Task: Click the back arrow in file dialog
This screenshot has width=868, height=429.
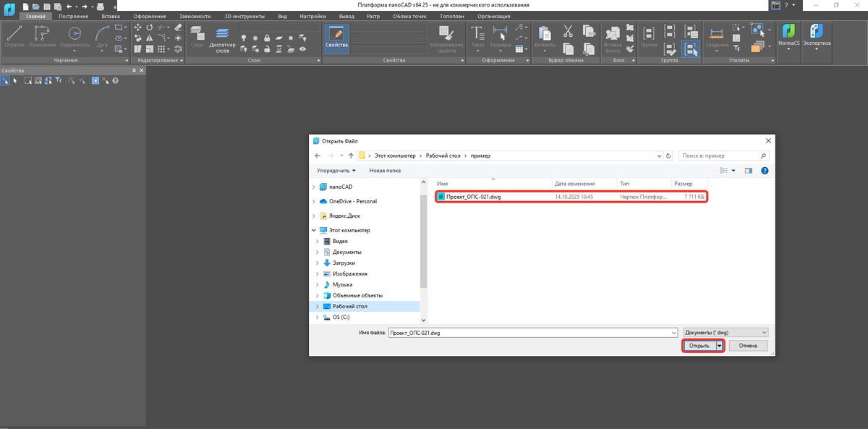Action: 318,156
